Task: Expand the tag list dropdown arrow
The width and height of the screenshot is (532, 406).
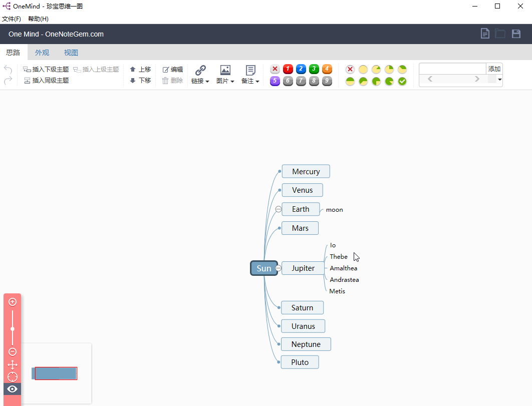Action: click(500, 80)
